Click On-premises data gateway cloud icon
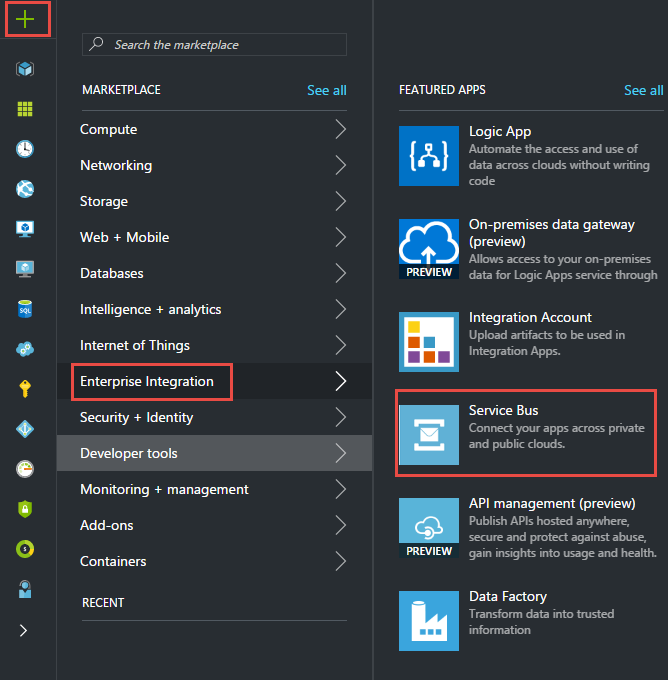Screen dimensions: 668x680 click(429, 249)
